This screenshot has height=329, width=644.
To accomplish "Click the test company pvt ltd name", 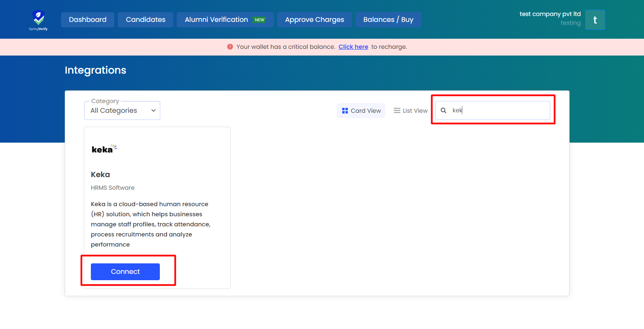I will (550, 14).
